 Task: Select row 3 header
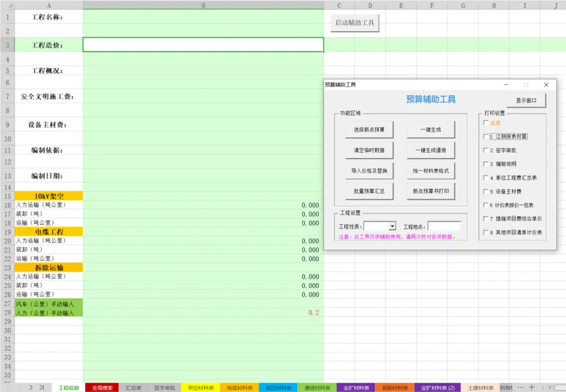[7, 45]
